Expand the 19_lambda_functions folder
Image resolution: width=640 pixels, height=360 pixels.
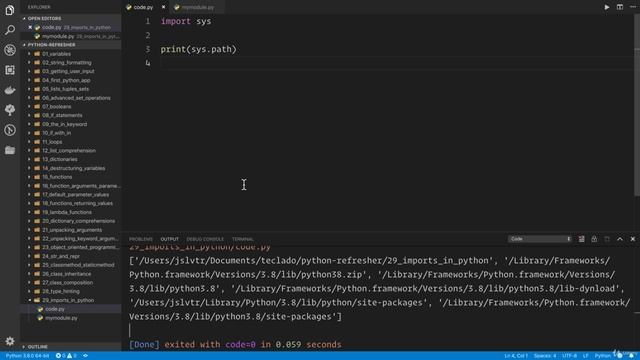[67, 212]
